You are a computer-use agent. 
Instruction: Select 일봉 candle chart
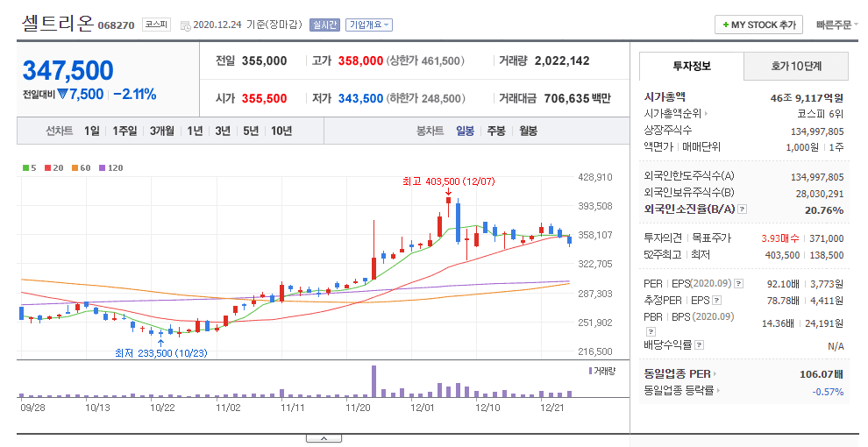coord(465,131)
